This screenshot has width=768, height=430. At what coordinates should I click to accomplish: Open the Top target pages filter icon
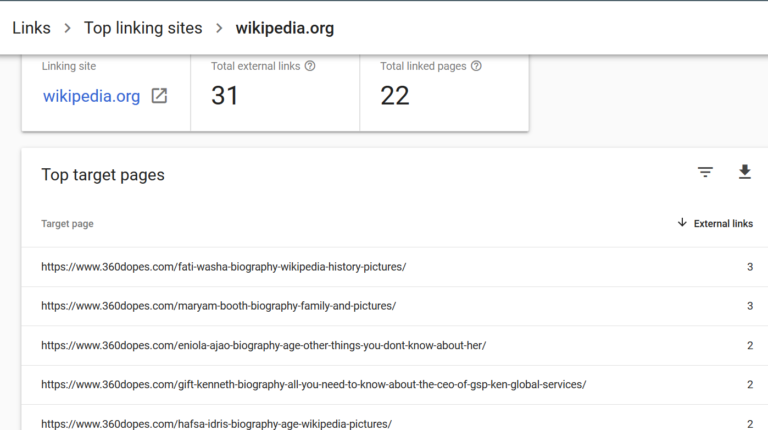(x=705, y=172)
